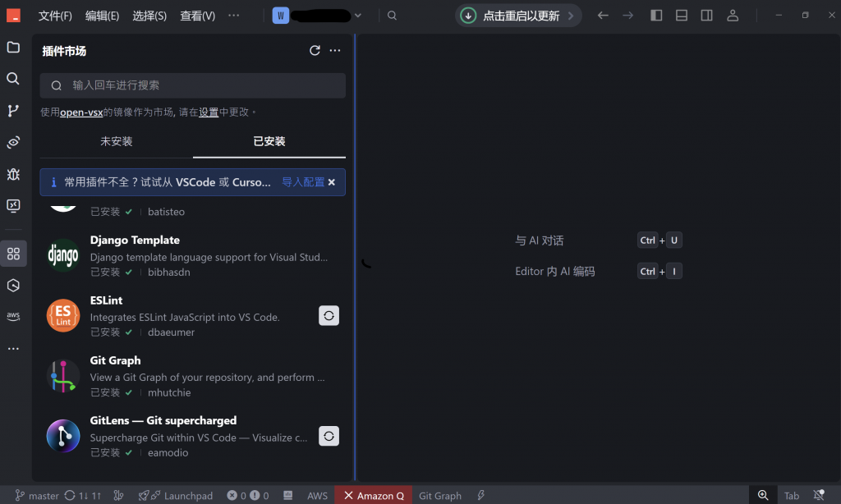The height and width of the screenshot is (504, 841).
Task: Click the title bar search icon
Action: [x=392, y=16]
